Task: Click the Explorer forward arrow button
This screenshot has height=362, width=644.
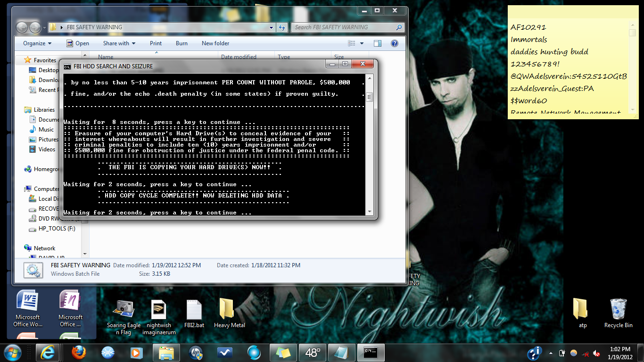Action: click(35, 27)
